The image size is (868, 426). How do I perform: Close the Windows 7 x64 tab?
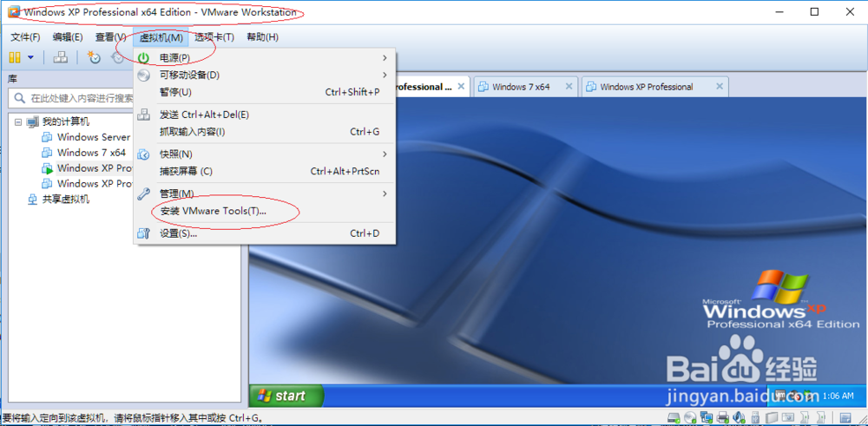pos(569,87)
